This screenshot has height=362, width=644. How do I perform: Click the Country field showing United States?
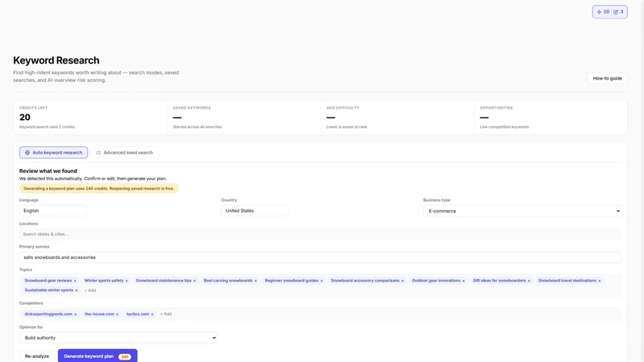click(x=254, y=211)
